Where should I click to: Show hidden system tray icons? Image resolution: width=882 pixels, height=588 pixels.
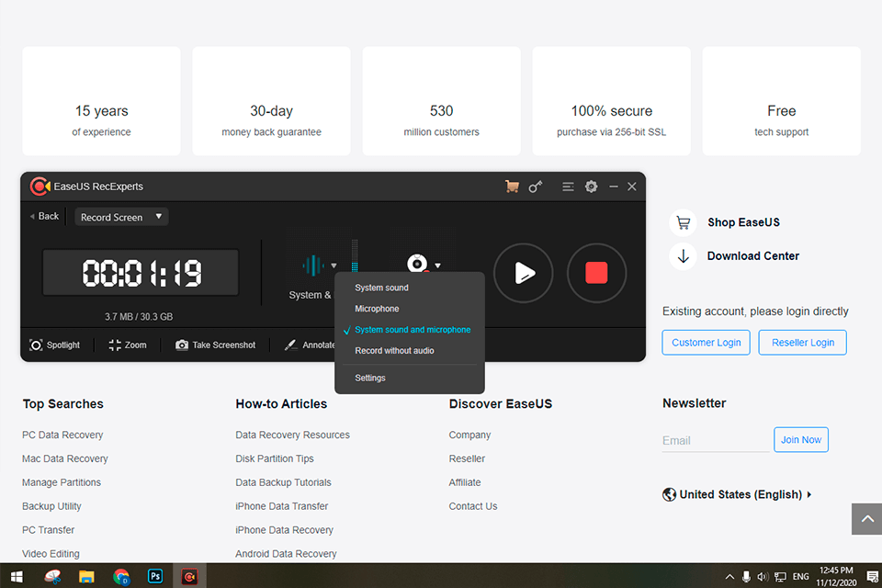pyautogui.click(x=729, y=577)
